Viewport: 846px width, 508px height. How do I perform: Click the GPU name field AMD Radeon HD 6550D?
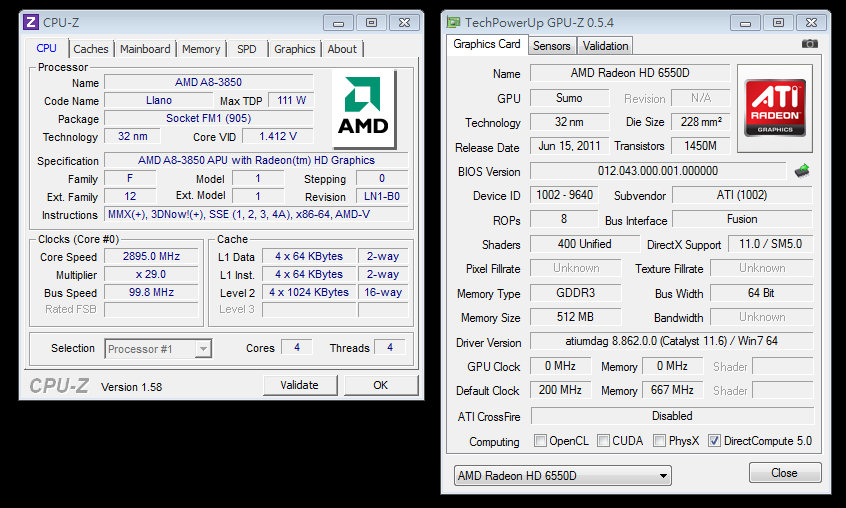tap(630, 73)
